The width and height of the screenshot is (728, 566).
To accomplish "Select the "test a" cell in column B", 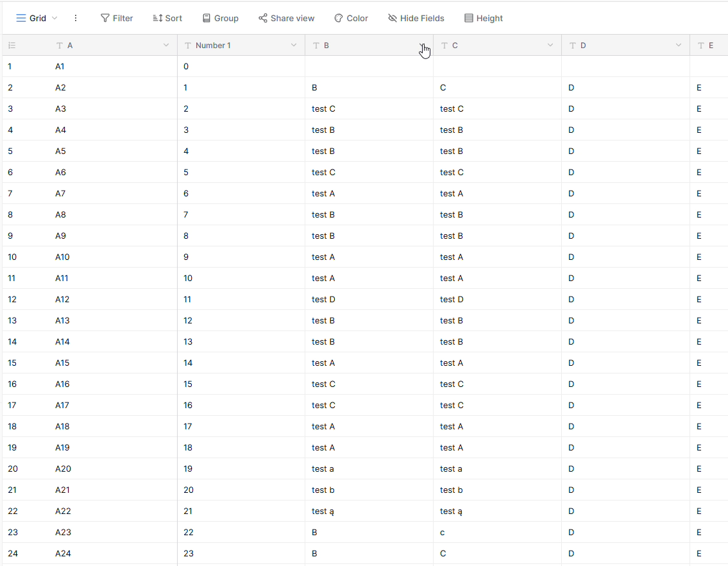I will click(x=369, y=469).
